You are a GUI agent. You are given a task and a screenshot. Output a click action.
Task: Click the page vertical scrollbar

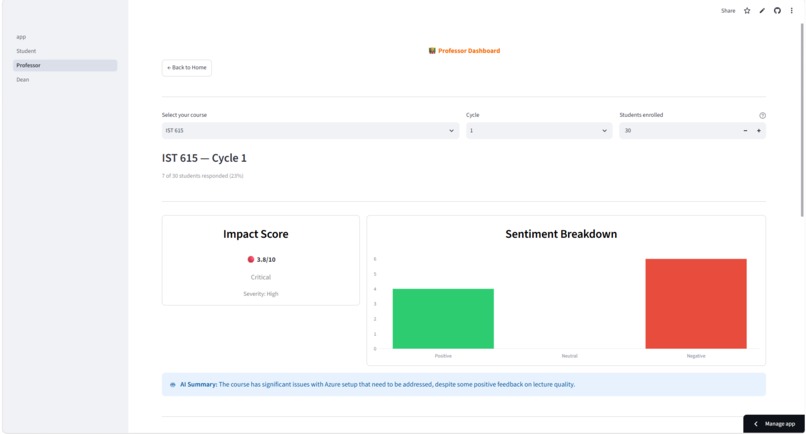click(802, 119)
